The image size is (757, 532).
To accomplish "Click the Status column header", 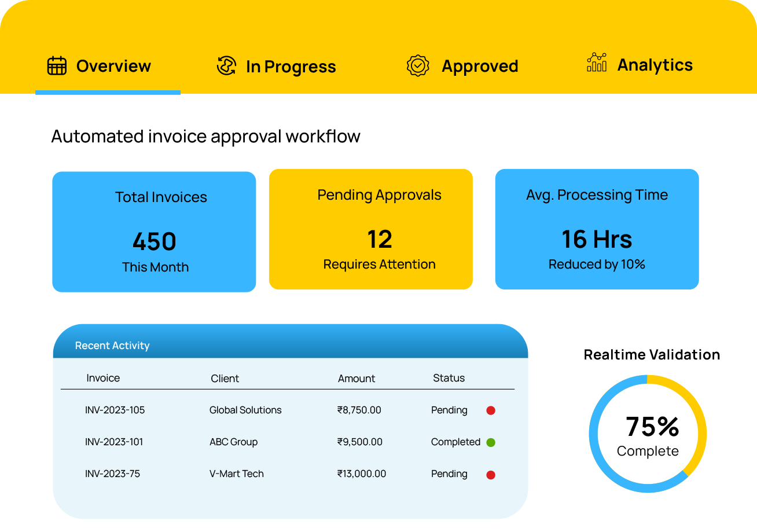I will [447, 378].
